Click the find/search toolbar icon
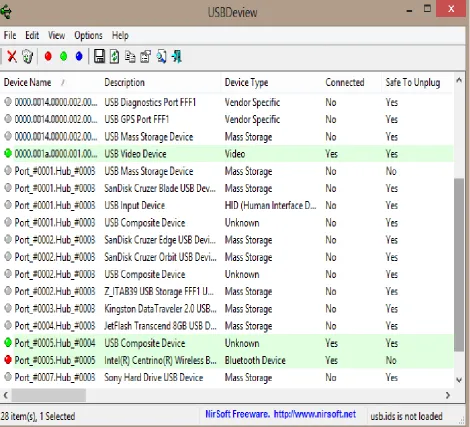This screenshot has height=427, width=470. (161, 57)
